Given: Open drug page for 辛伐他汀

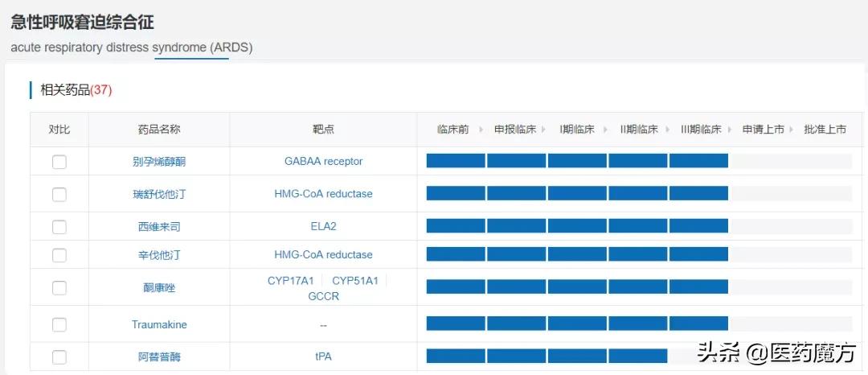Looking at the screenshot, I should pyautogui.click(x=159, y=255).
